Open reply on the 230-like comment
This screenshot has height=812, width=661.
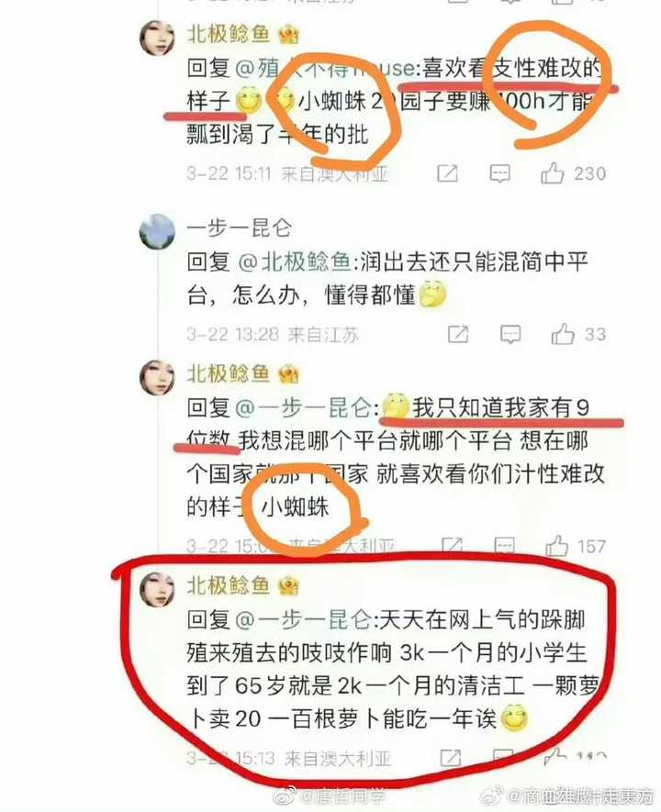[500, 173]
